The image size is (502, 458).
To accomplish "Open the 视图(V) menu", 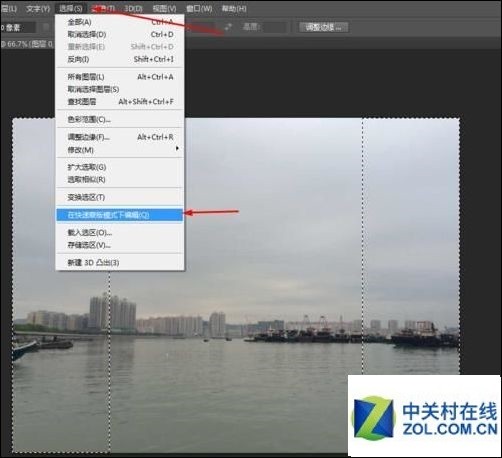I will tap(164, 8).
